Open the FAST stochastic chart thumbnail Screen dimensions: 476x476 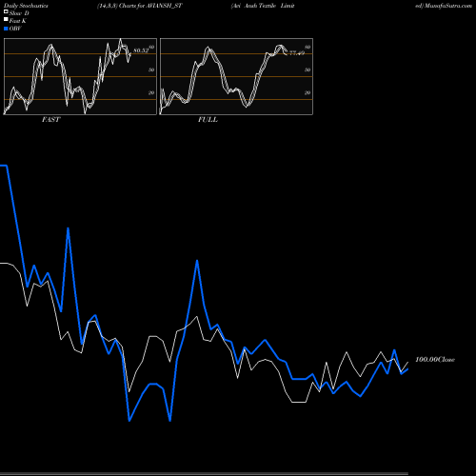[80, 76]
